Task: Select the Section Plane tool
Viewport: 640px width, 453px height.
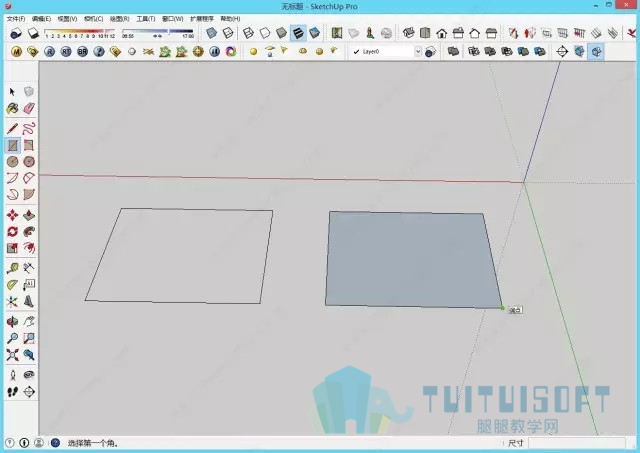Action: coord(29,392)
